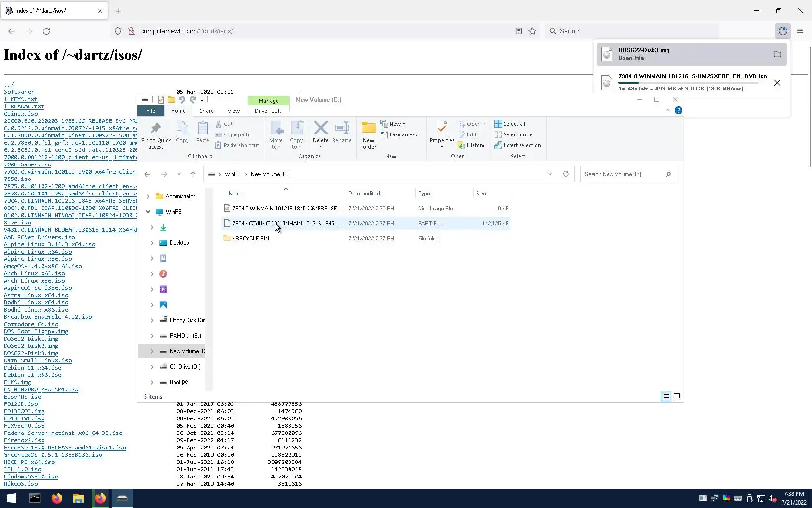Select the $RECYCLE.BIN folder
The height and width of the screenshot is (508, 812).
(366, 239)
